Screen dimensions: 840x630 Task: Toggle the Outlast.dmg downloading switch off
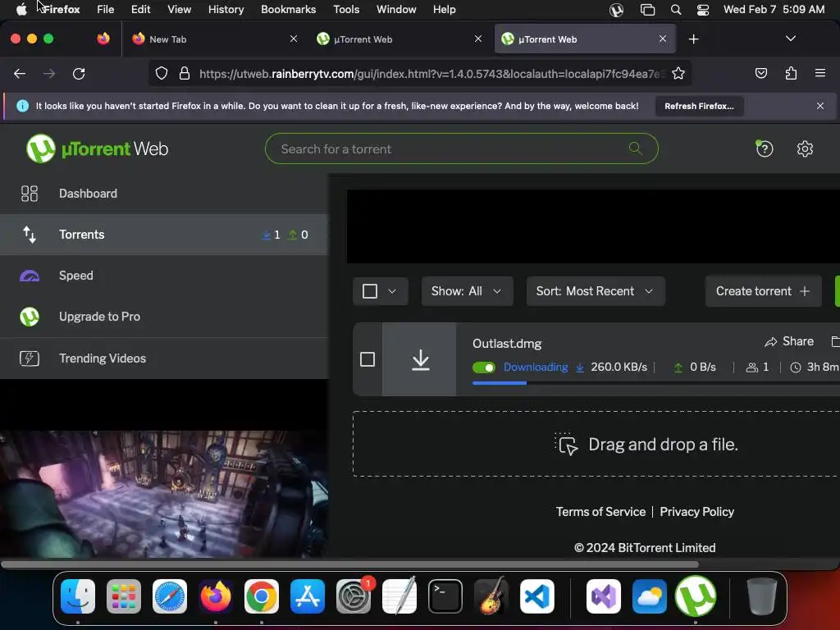(484, 367)
